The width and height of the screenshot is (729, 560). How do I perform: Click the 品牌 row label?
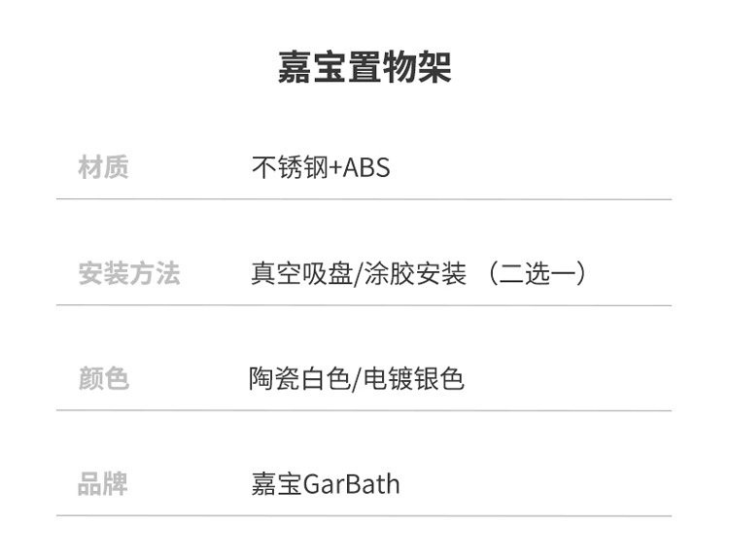[x=103, y=483]
